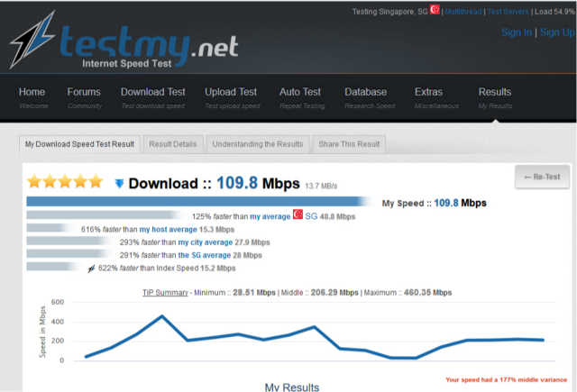Click the my host average link
Image resolution: width=577 pixels, height=392 pixels.
pyautogui.click(x=169, y=230)
